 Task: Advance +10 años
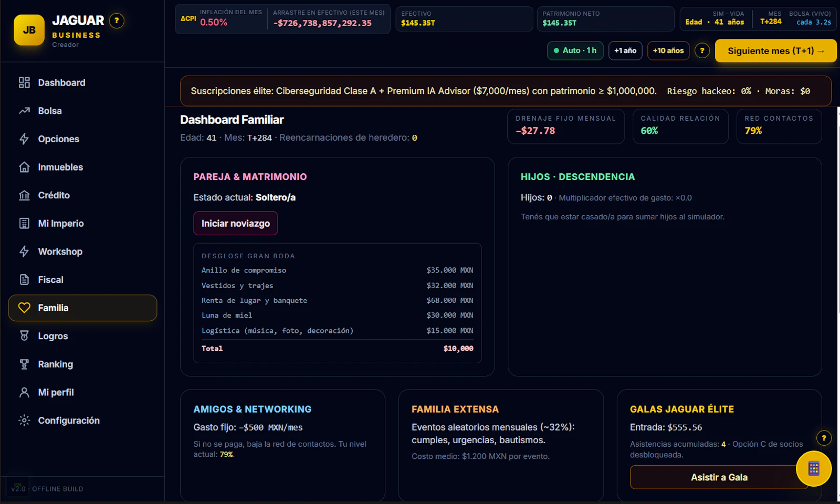(x=668, y=50)
